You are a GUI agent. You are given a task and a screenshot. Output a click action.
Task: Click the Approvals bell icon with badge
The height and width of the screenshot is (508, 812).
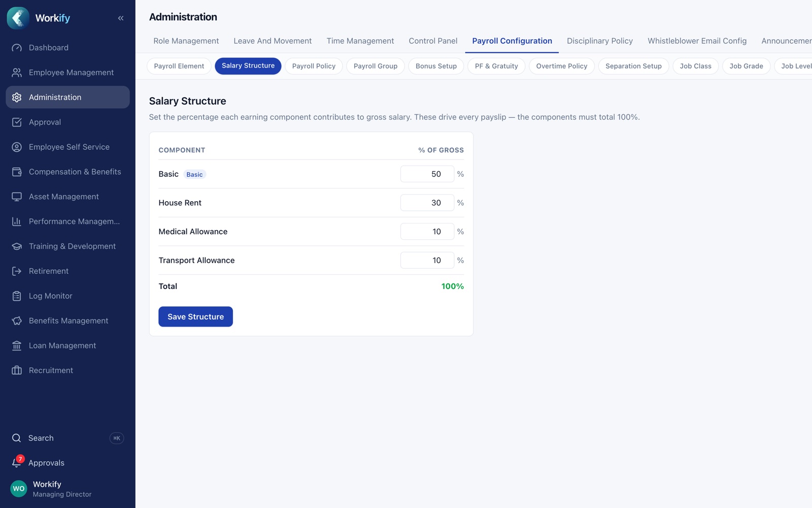tap(17, 462)
